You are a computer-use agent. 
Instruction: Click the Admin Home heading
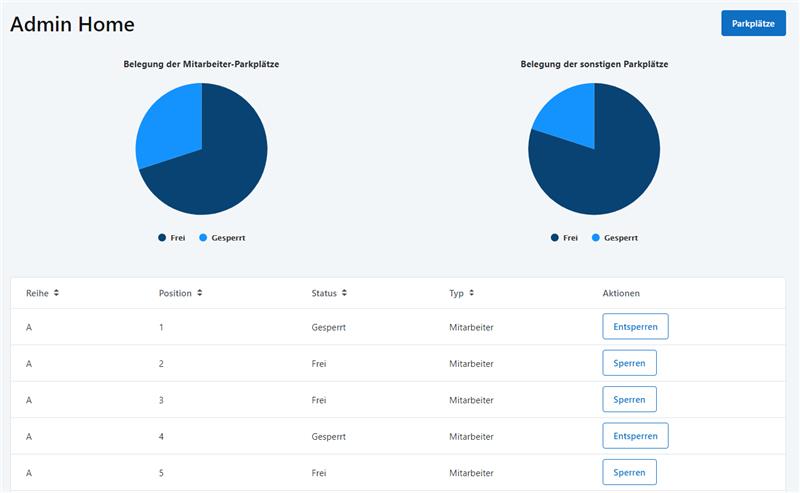click(72, 24)
